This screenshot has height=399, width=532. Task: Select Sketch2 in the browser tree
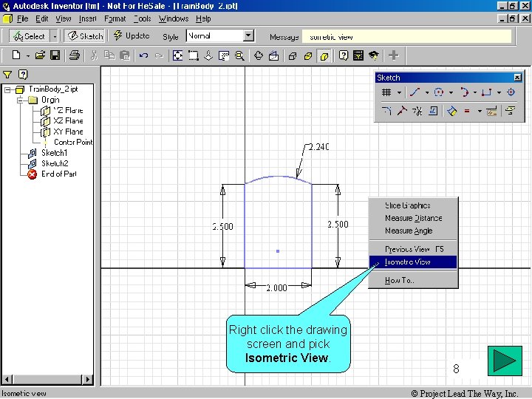55,163
